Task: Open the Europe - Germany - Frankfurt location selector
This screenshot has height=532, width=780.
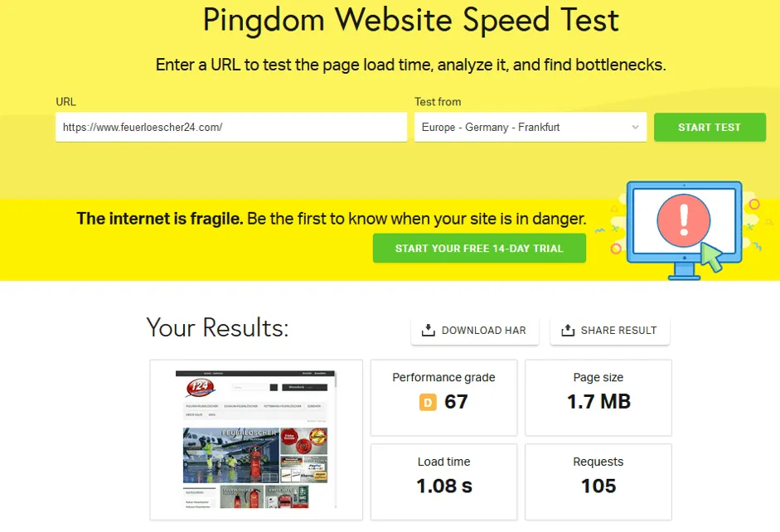Action: (x=530, y=128)
